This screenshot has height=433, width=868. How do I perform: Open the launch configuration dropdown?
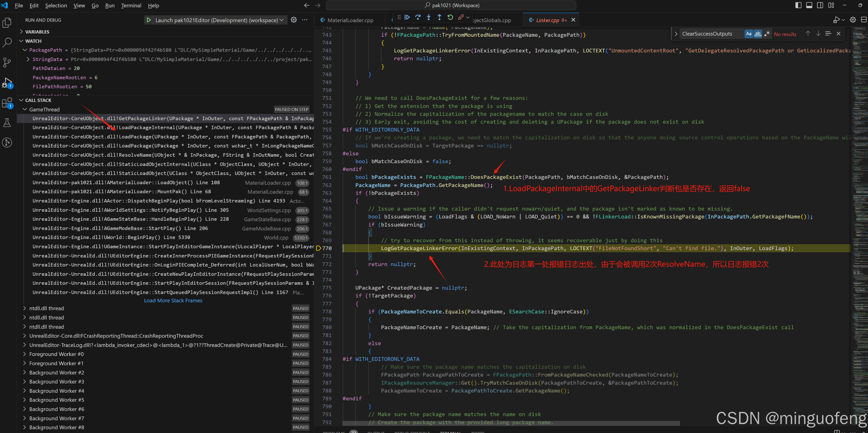(282, 20)
